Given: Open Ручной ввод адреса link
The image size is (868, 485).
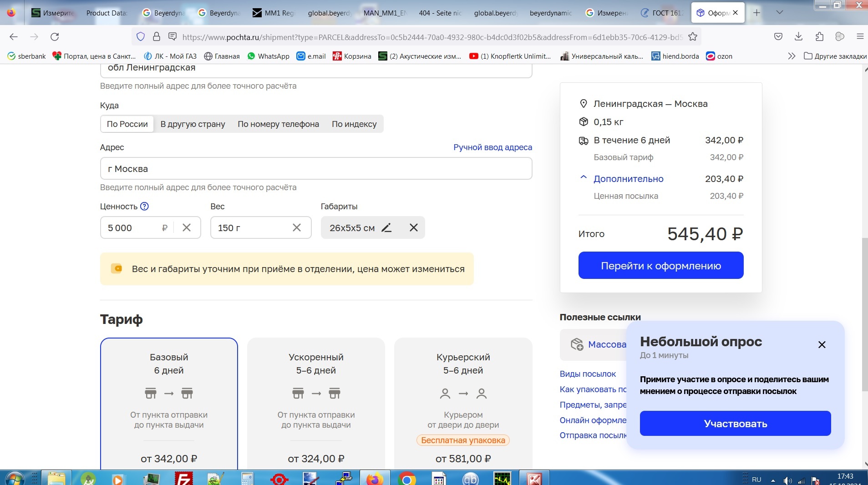Looking at the screenshot, I should [x=492, y=147].
